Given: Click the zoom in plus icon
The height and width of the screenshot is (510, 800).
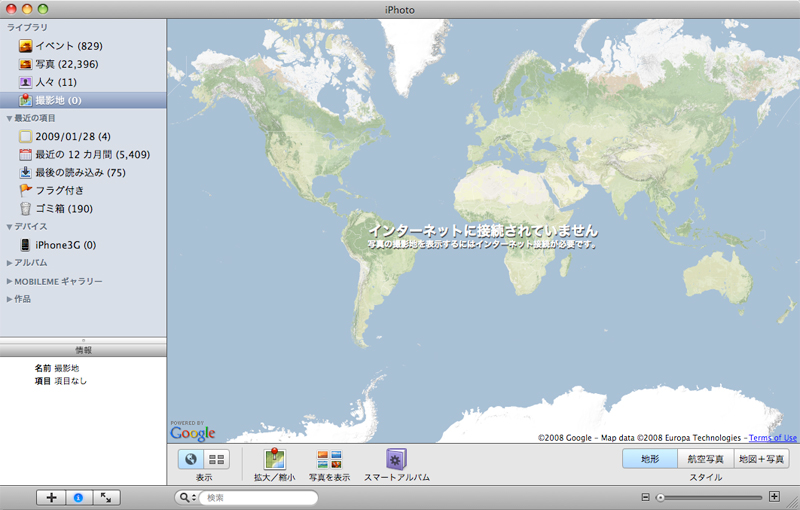Looking at the screenshot, I should point(774,497).
